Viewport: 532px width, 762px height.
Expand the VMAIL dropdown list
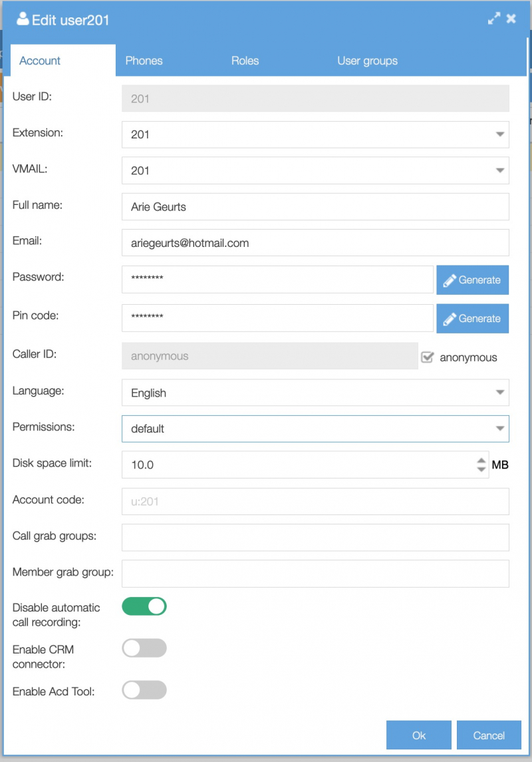tap(500, 171)
